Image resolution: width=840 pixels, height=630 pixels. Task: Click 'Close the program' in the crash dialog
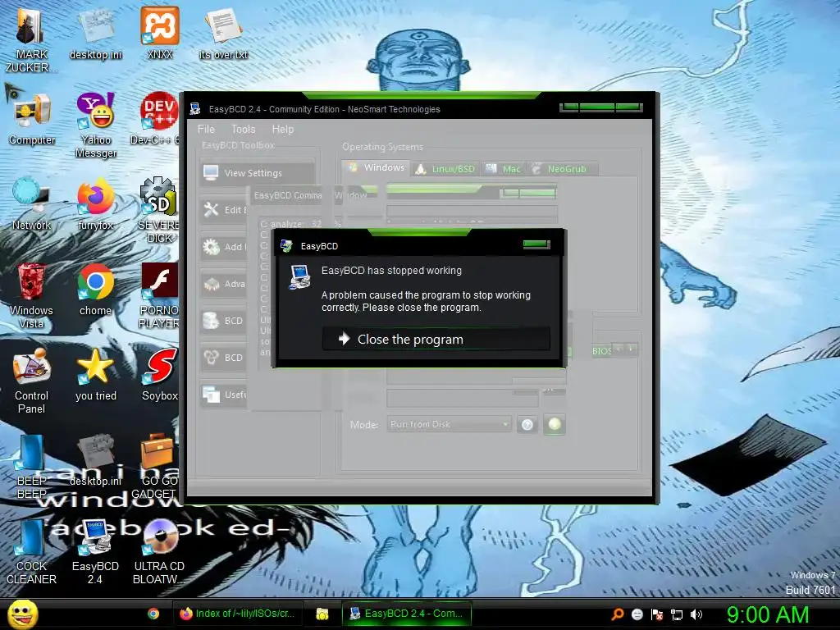click(436, 339)
